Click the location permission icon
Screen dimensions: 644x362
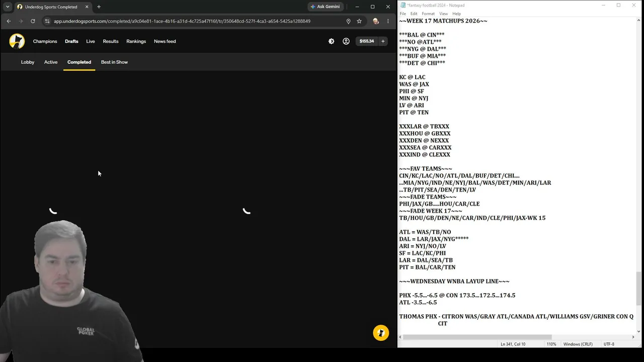click(x=348, y=21)
